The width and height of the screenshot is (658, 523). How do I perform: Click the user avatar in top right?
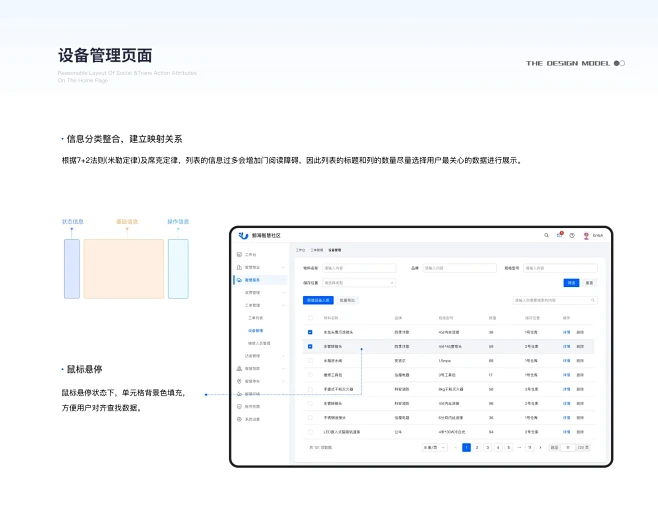586,235
